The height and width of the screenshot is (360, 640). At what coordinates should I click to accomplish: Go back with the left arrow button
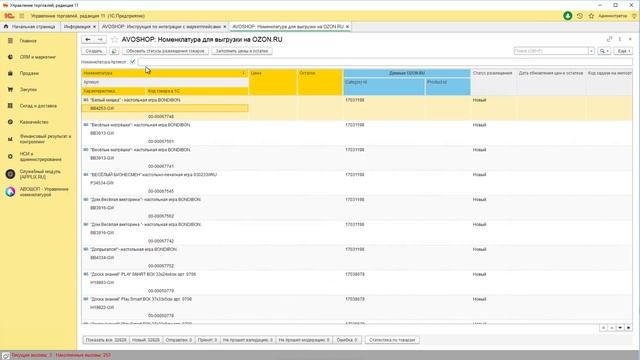pos(88,40)
